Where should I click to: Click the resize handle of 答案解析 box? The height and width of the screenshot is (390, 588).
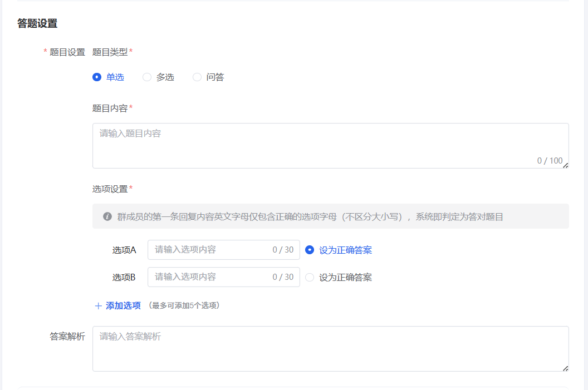[566, 368]
